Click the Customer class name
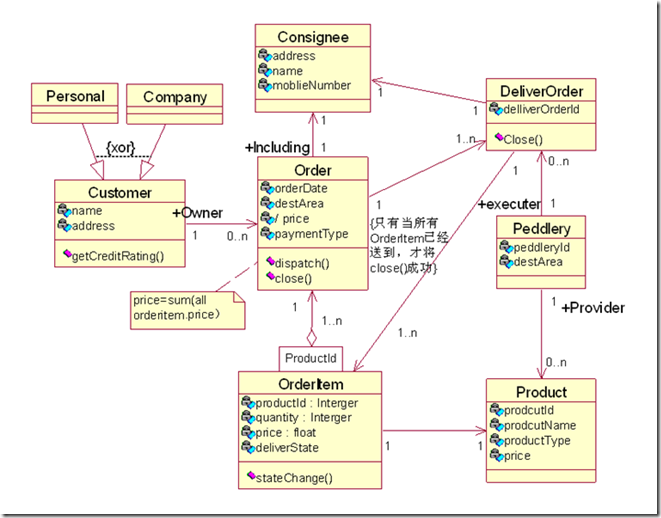Viewport: 661px width, 518px height. pyautogui.click(x=120, y=193)
